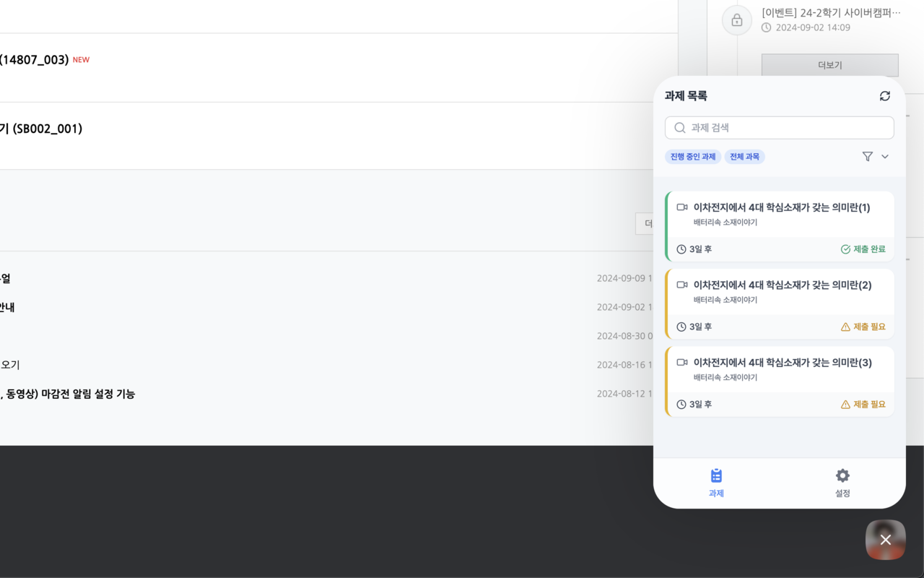
Task: Toggle the 진행 중인 과제 filter chip
Action: point(692,156)
